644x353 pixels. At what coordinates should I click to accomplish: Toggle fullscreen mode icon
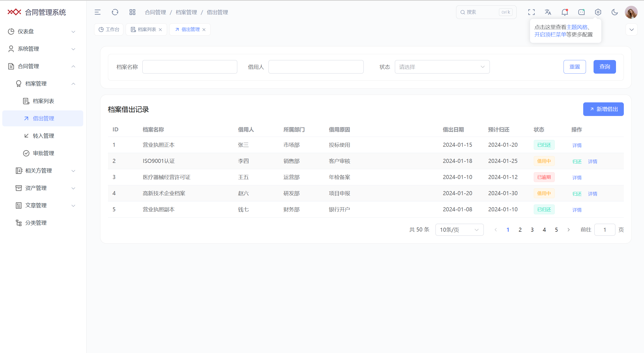pos(531,12)
